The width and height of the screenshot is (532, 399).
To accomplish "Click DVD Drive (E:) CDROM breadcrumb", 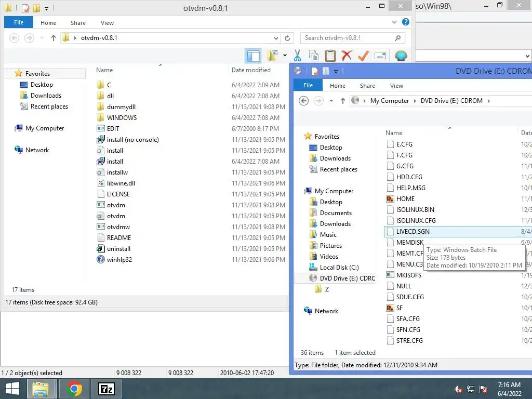I will (451, 101).
